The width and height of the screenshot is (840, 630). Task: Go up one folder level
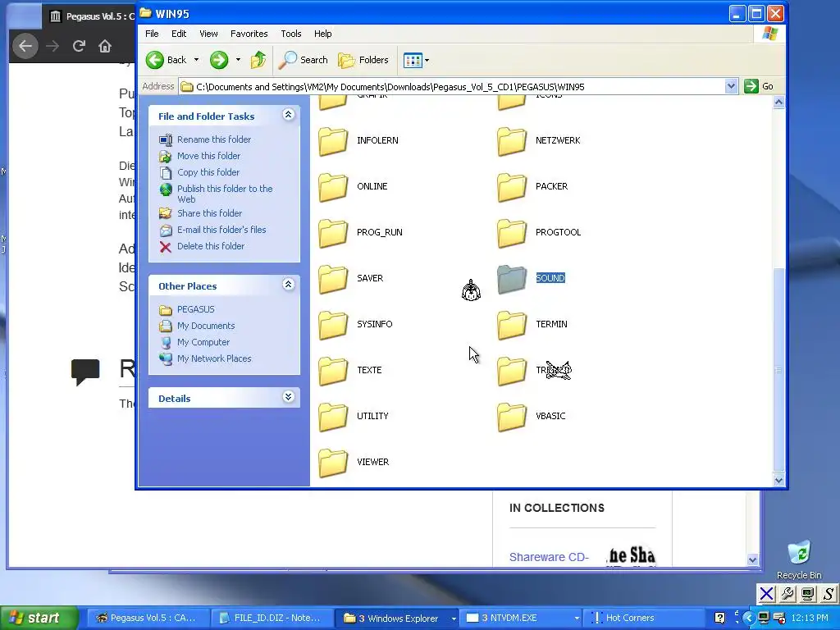pyautogui.click(x=258, y=60)
